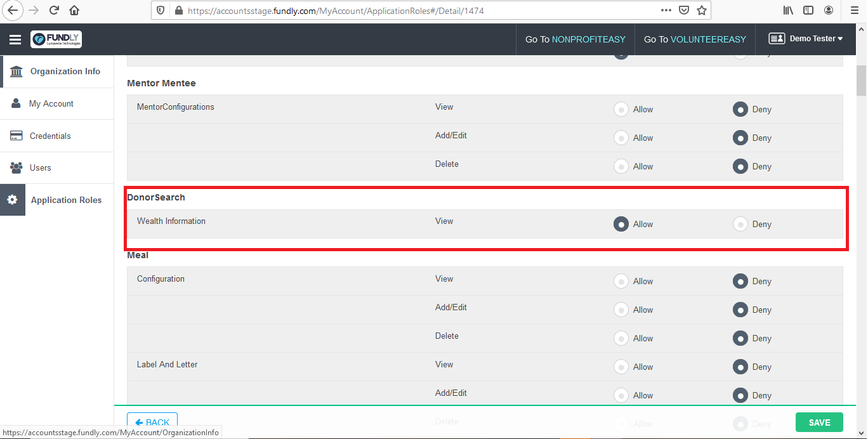
Task: Select Allow for Meal Configuration View
Action: (x=621, y=281)
